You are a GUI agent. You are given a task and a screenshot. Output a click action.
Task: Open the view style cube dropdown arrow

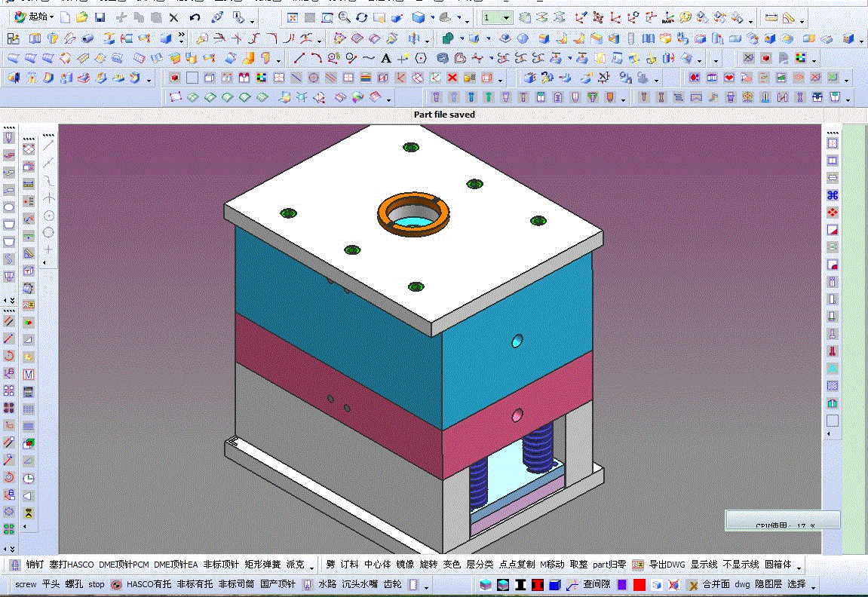point(432,17)
